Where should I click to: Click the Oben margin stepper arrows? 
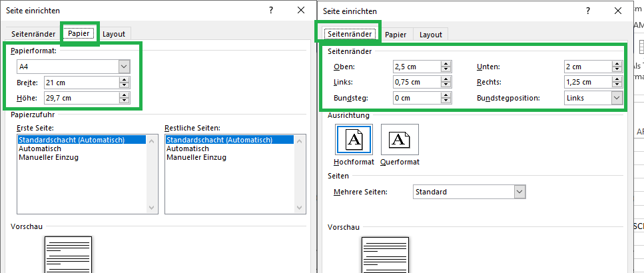[446, 67]
